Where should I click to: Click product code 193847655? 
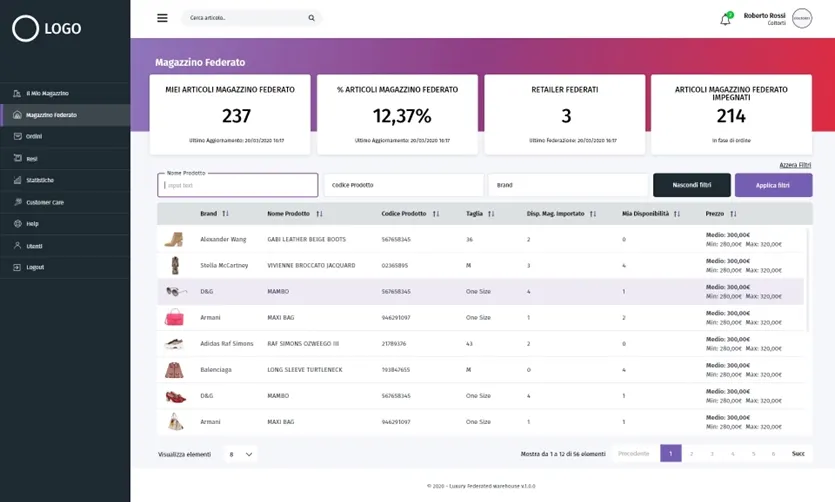[x=396, y=369]
